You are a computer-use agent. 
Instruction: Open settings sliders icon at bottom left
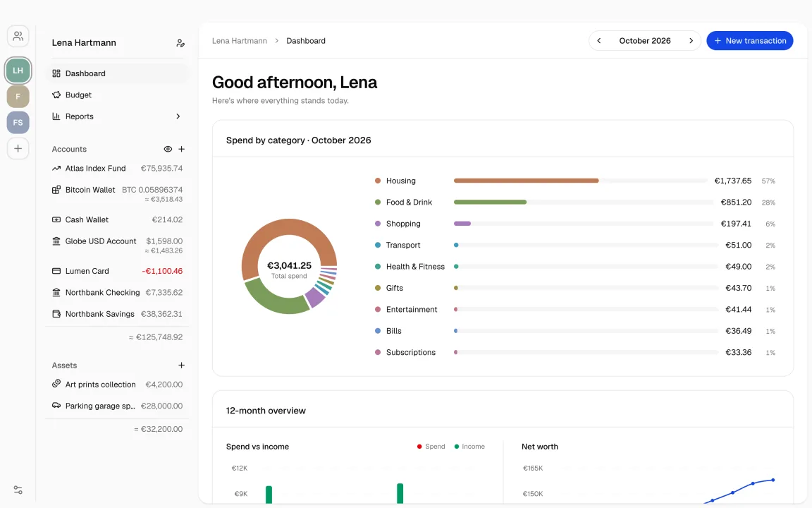click(18, 490)
